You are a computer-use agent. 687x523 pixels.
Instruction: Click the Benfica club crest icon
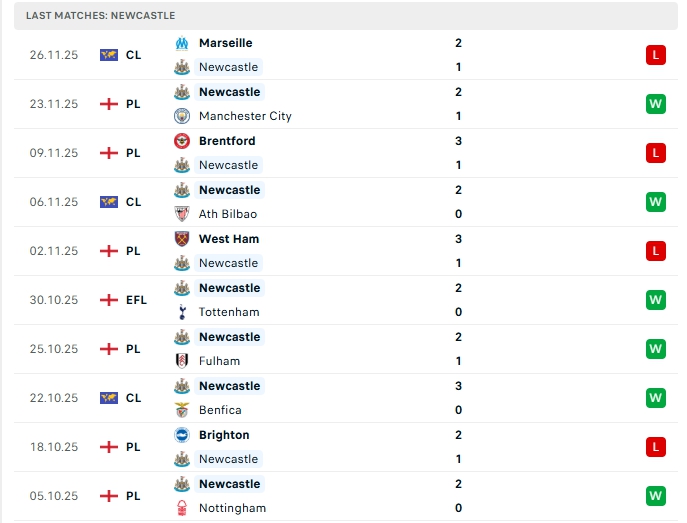(182, 410)
